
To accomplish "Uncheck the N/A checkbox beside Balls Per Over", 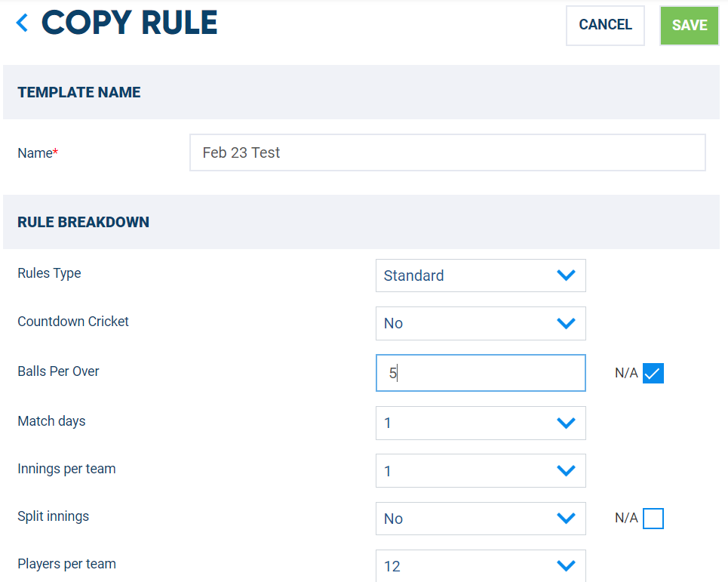I will [x=653, y=373].
